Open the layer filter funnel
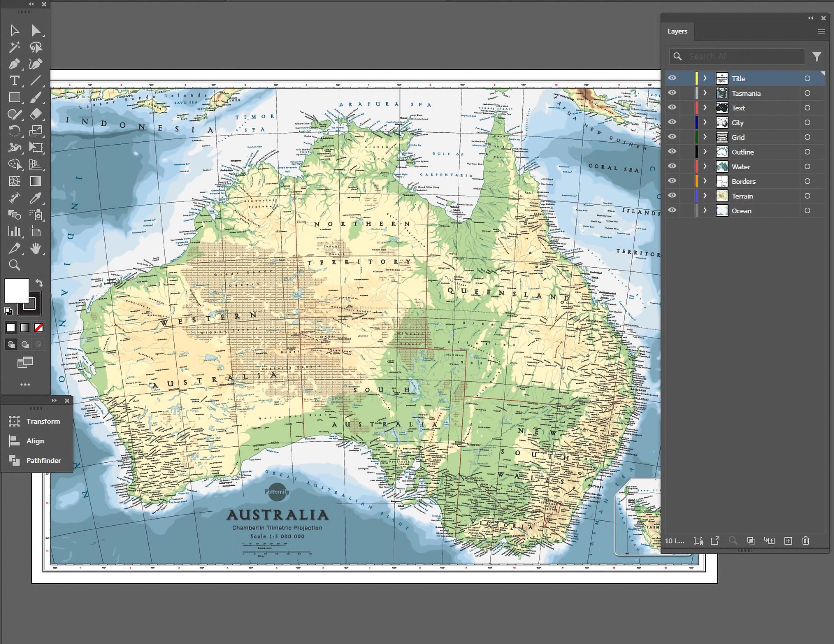Image resolution: width=834 pixels, height=644 pixels. click(x=816, y=57)
